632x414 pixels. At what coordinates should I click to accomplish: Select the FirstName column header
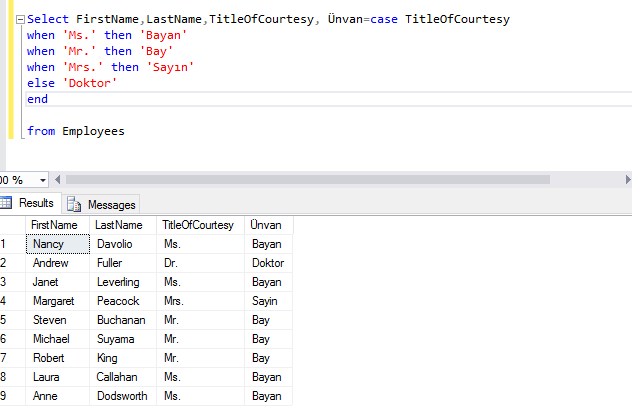point(58,225)
